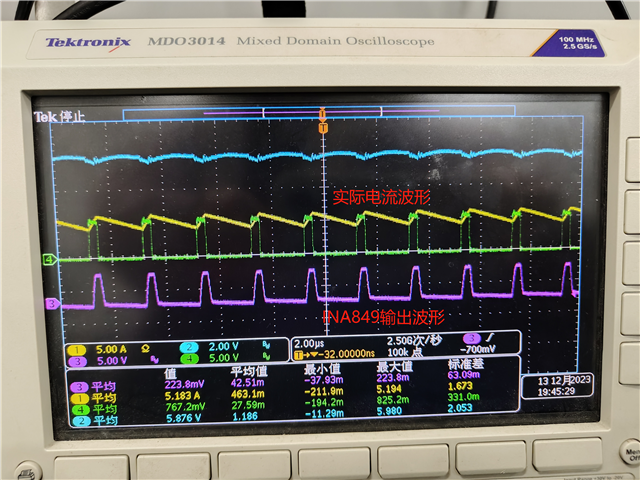The height and width of the screenshot is (480, 640).
Task: Click the cyan channel 2 badge beside 2.00 V
Action: (x=189, y=347)
